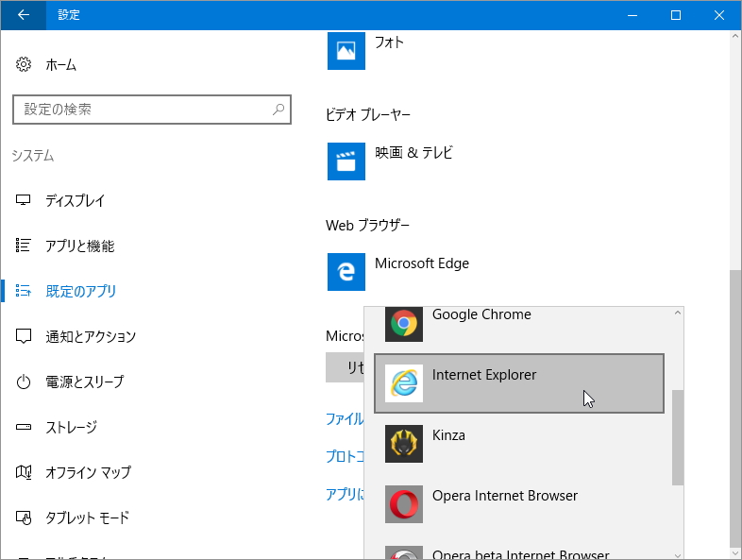This screenshot has height=560, width=742.
Task: Open タブレット モード settings
Action: tap(87, 518)
